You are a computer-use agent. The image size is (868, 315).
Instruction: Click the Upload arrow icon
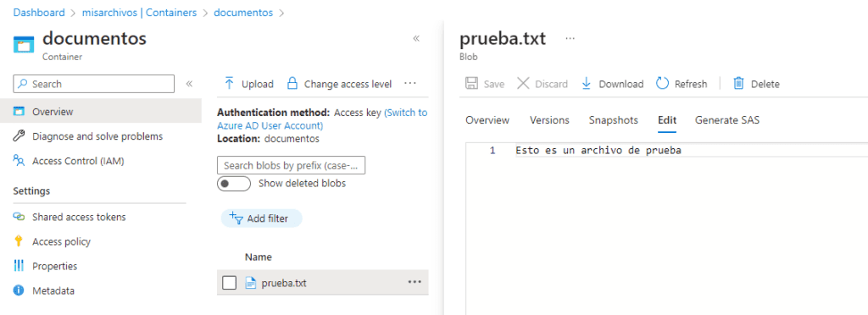click(x=229, y=84)
